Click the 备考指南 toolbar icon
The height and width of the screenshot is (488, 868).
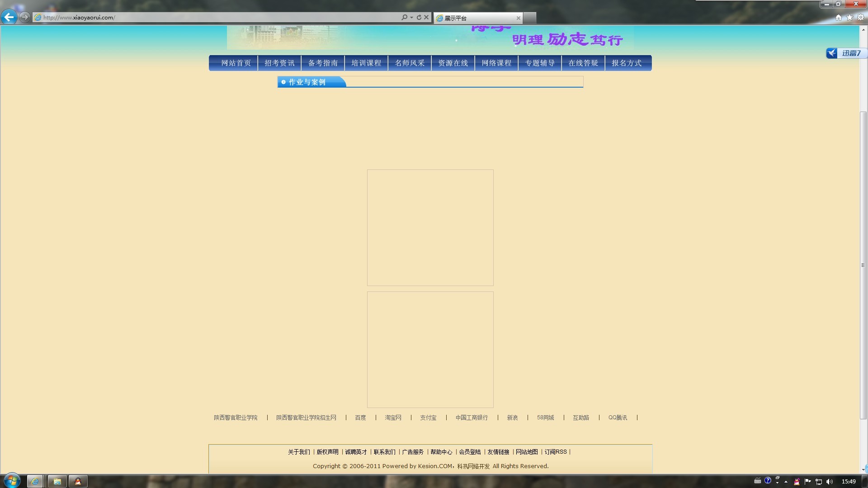coord(322,62)
